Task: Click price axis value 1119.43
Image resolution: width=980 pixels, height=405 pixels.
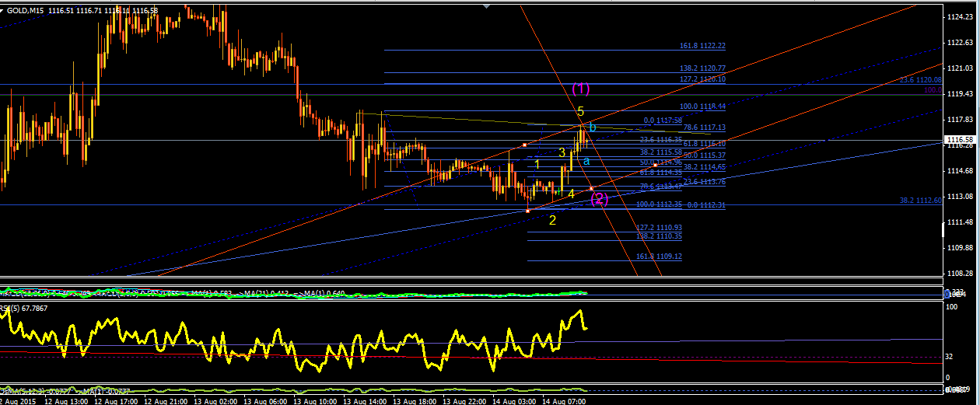Action: (x=961, y=94)
